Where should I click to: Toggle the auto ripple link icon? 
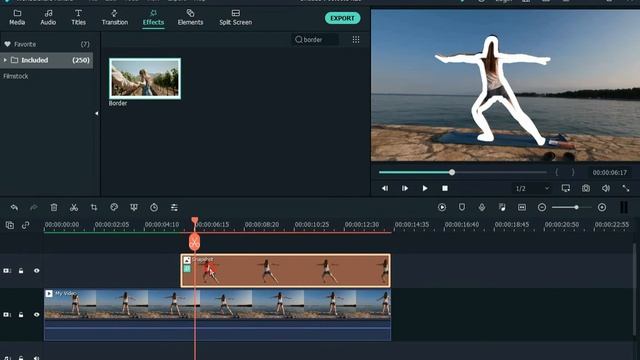tap(26, 225)
